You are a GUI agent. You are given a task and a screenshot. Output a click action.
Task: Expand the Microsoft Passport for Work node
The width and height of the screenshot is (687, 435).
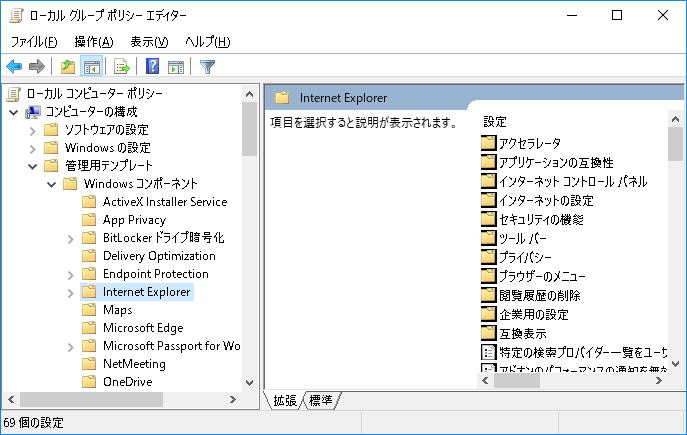tap(71, 347)
